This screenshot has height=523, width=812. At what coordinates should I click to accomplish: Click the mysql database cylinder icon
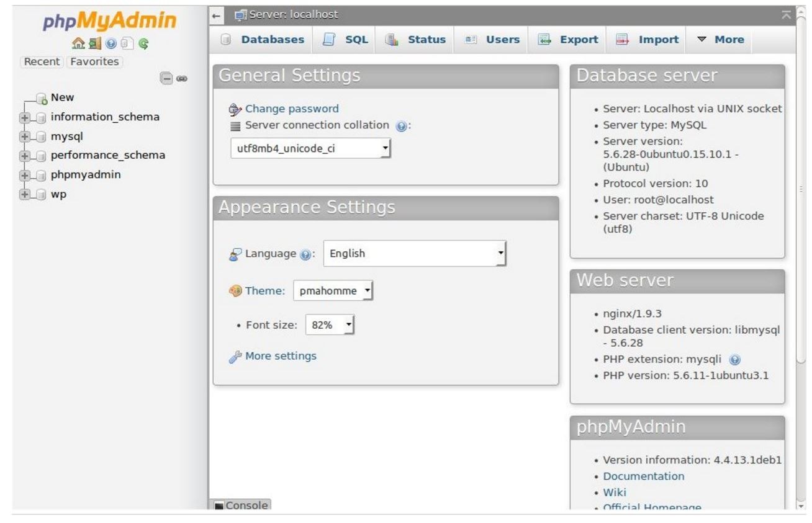41,136
